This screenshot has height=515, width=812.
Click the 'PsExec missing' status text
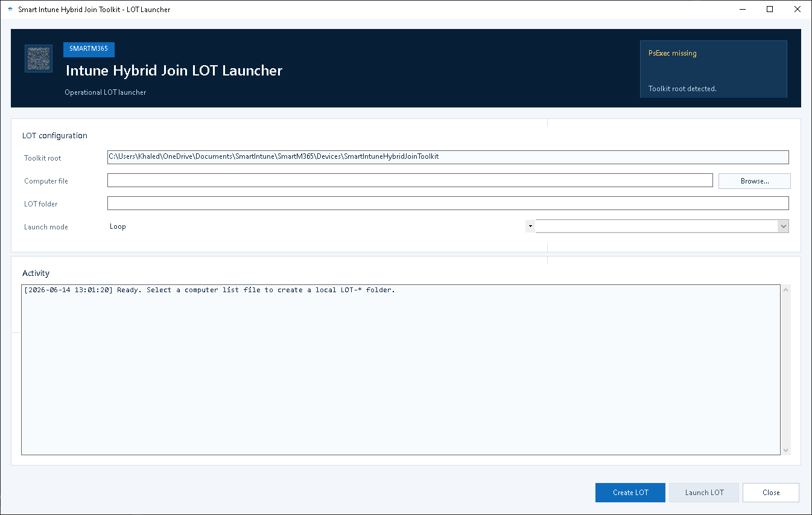pos(672,53)
